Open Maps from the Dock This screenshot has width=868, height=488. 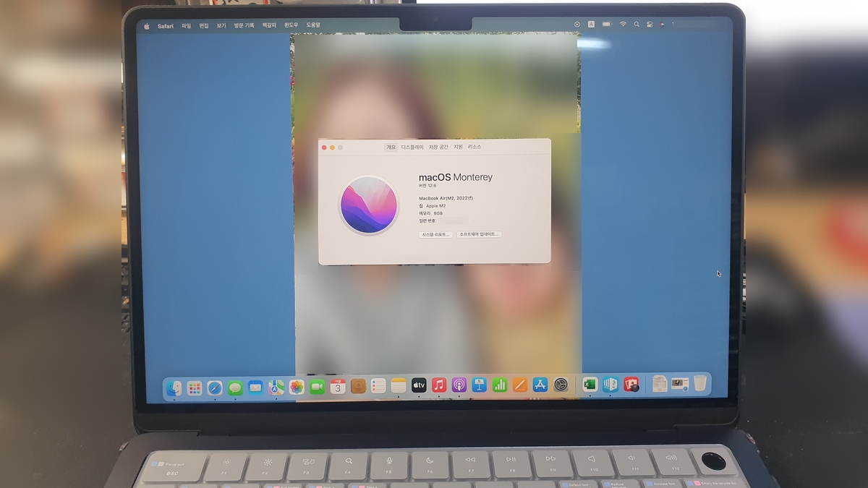point(276,388)
